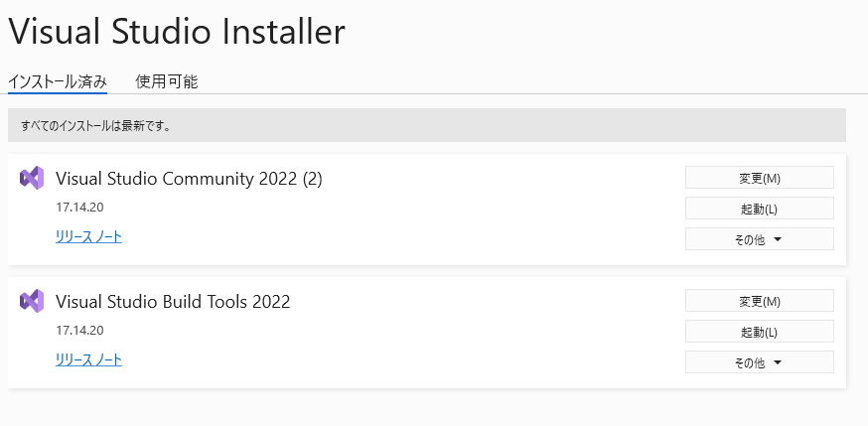Viewport: 868px width, 426px height.
Task: Open リリース ノート link for Build Tools 2022
Action: [88, 359]
